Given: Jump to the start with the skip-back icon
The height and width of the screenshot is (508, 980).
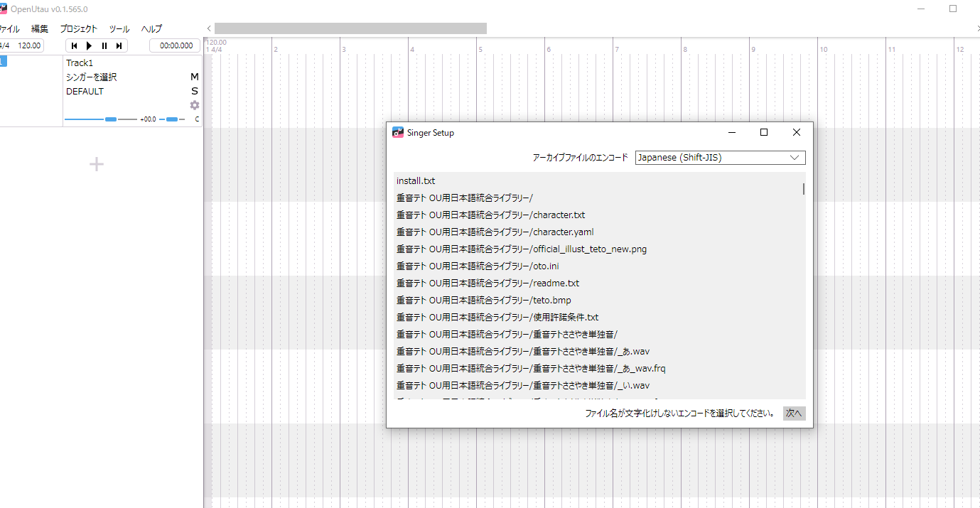Looking at the screenshot, I should coord(74,45).
